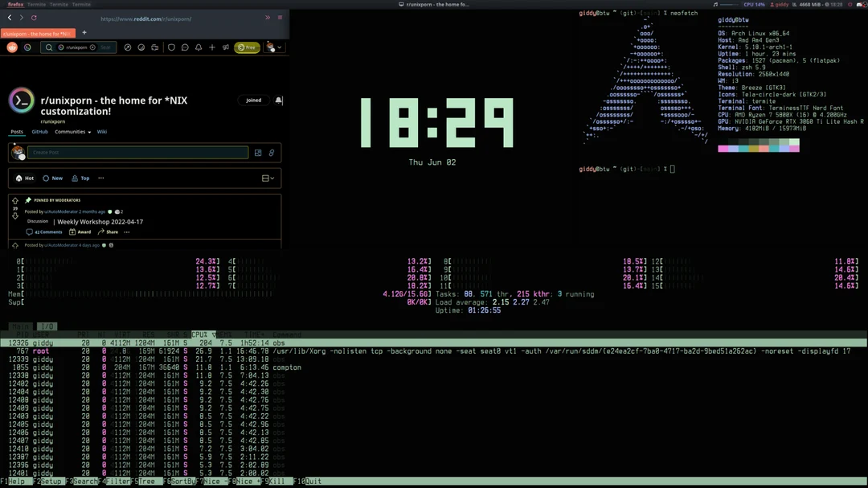This screenshot has width=868, height=488.
Task: Open the Wiki tab of r/unixporn
Action: pyautogui.click(x=102, y=131)
